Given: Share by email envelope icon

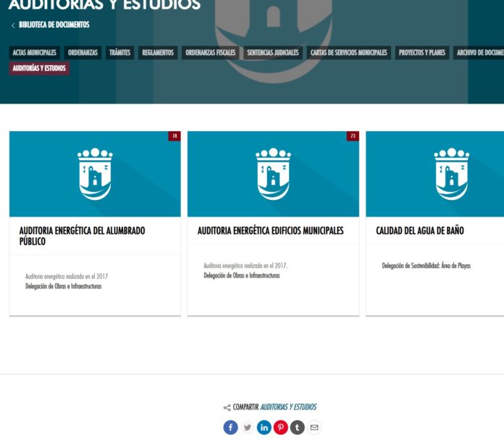Looking at the screenshot, I should (x=314, y=427).
